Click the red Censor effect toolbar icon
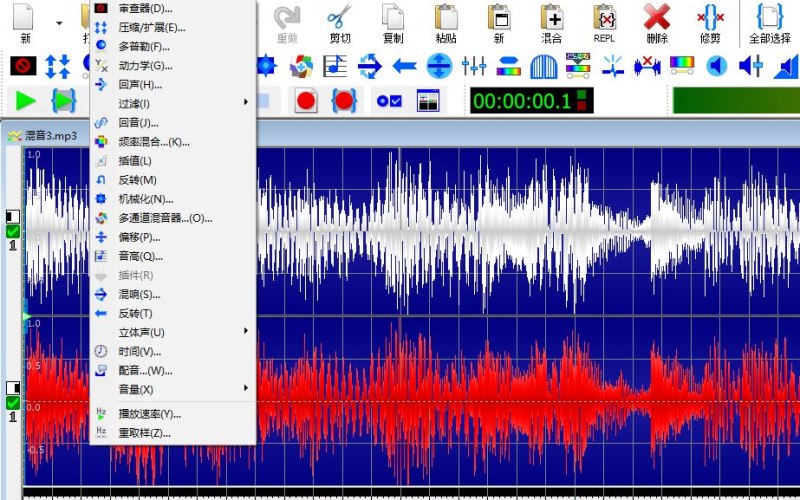This screenshot has width=800, height=500. tap(23, 66)
